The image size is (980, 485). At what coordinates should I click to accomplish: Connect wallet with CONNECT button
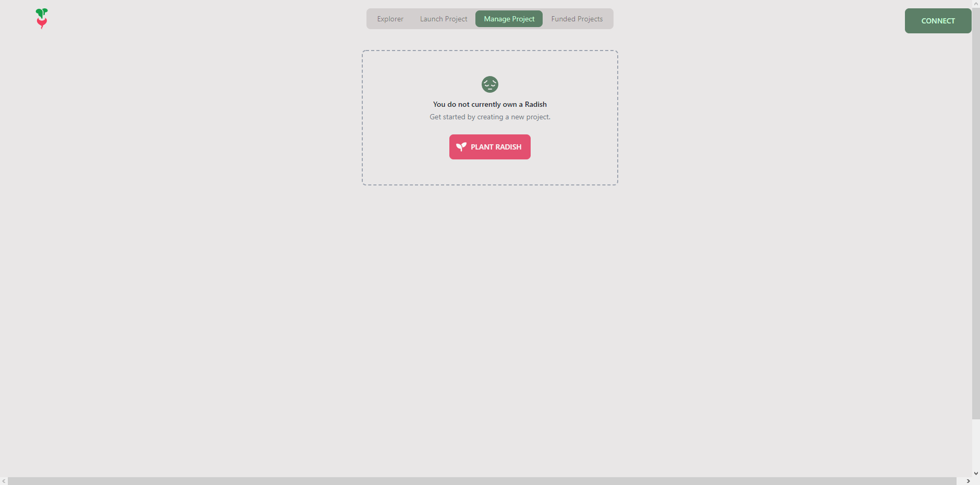click(x=938, y=21)
